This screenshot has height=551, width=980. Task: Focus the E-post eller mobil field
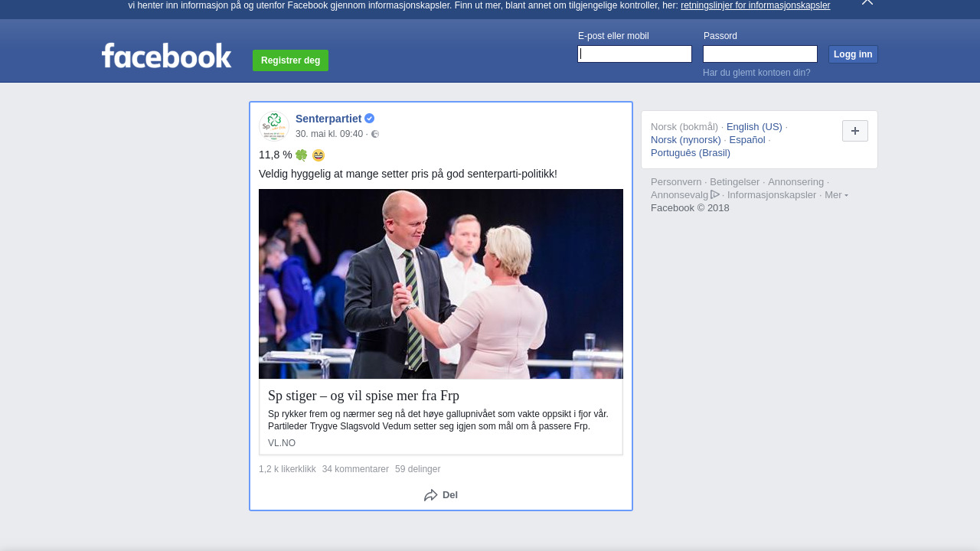click(635, 54)
